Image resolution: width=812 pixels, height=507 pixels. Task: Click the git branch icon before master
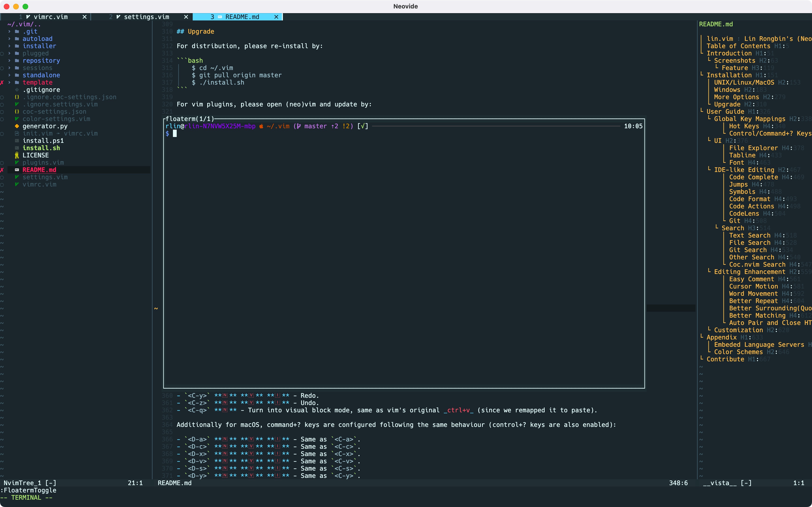click(x=299, y=126)
